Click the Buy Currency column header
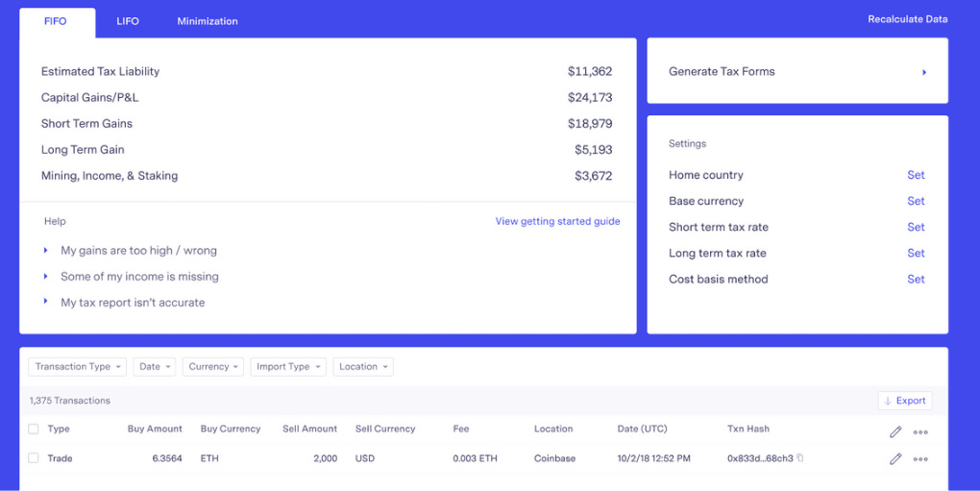 231,430
